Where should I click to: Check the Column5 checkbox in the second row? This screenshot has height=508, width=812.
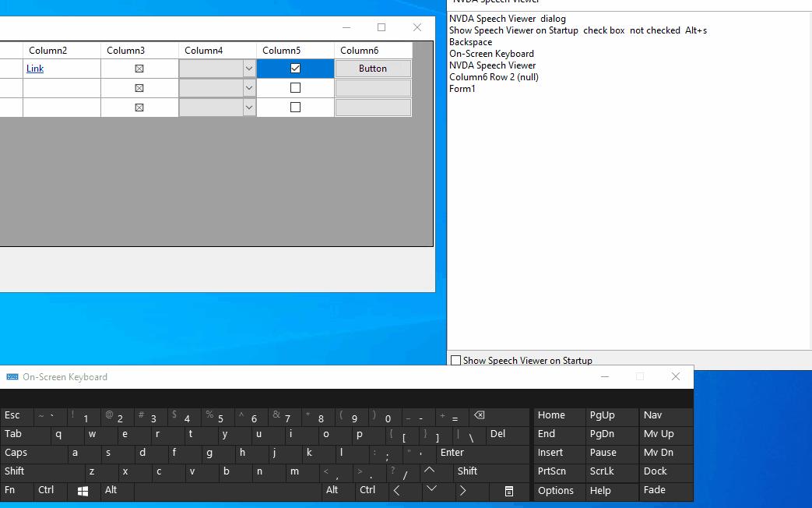294,87
